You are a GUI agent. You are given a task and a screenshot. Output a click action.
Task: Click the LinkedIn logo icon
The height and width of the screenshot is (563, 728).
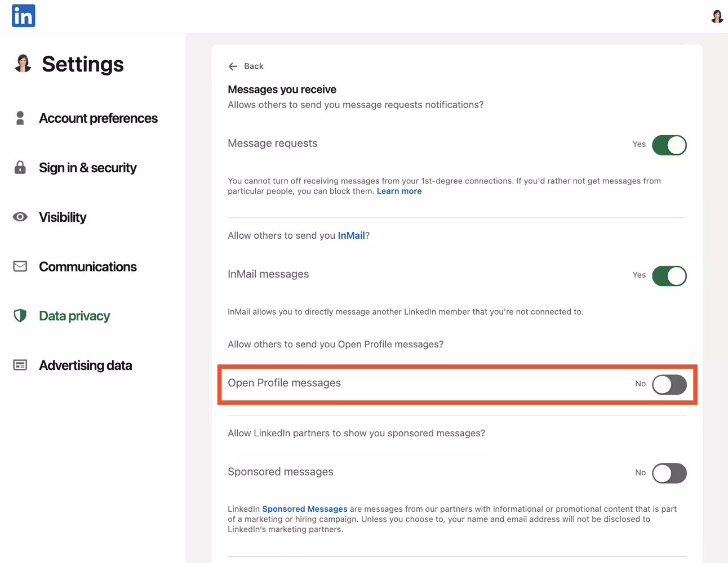[x=23, y=16]
